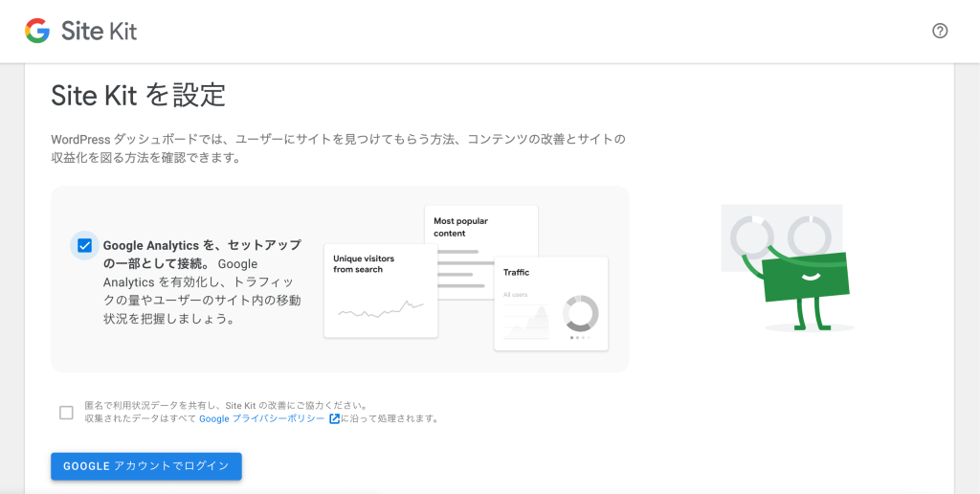This screenshot has width=980, height=494.
Task: Click the Traffic preview card
Action: 550,303
